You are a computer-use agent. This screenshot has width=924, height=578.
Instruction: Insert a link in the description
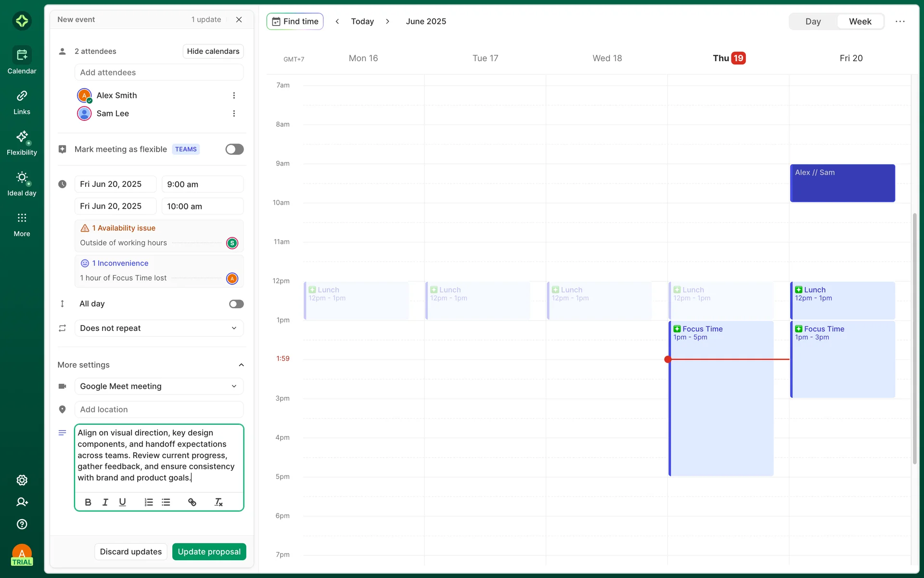click(x=192, y=502)
